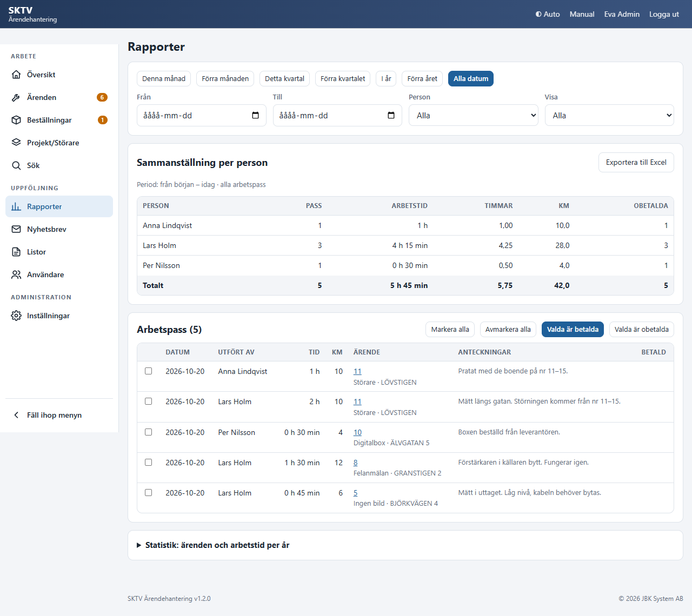This screenshot has width=692, height=616.
Task: Select the Förra månaden period filter
Action: (225, 78)
